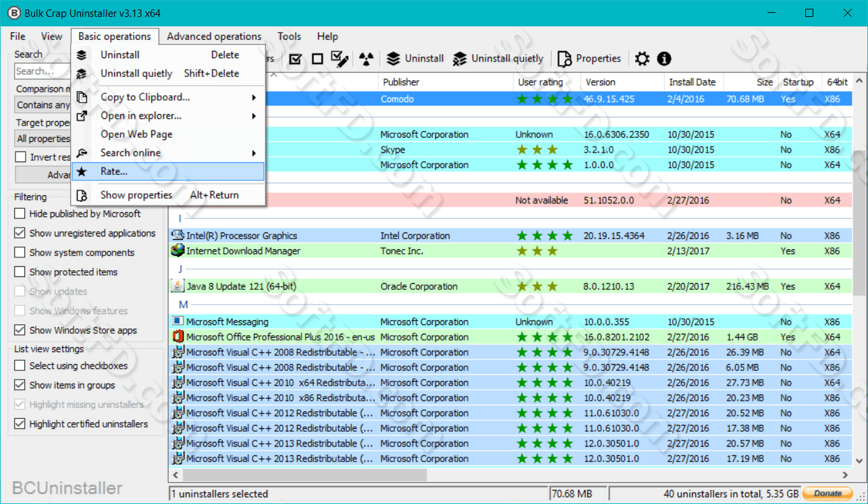Expand the Copy to Clipboard submenu
The width and height of the screenshot is (868, 504).
pyautogui.click(x=168, y=97)
